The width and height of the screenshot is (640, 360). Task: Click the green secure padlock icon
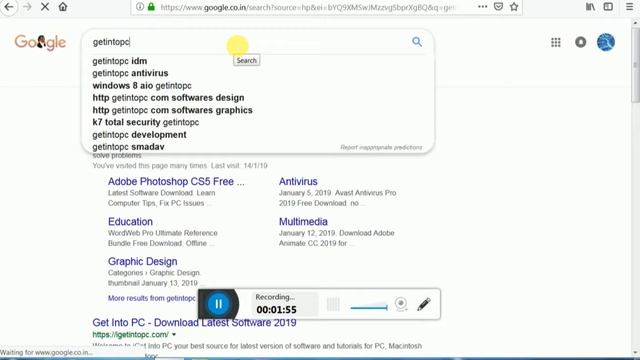[151, 7]
